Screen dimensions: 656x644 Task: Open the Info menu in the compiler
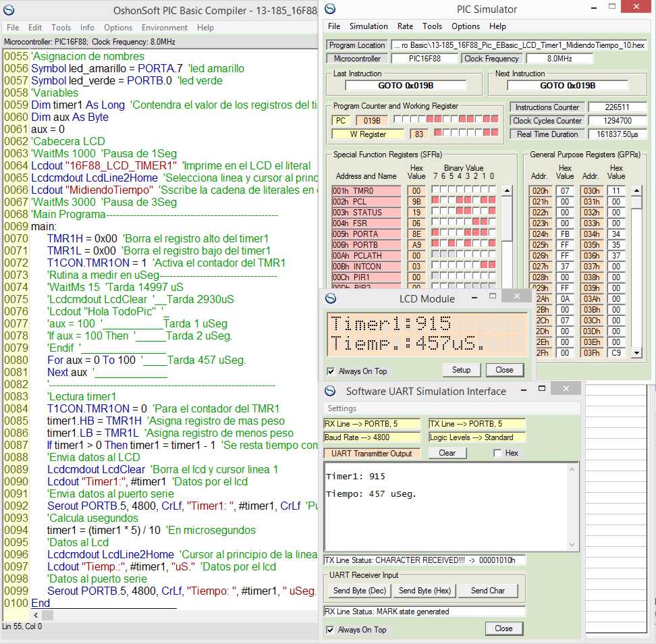87,28
